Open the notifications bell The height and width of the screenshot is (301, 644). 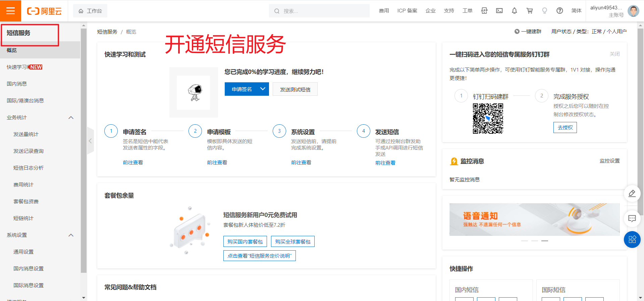(514, 11)
